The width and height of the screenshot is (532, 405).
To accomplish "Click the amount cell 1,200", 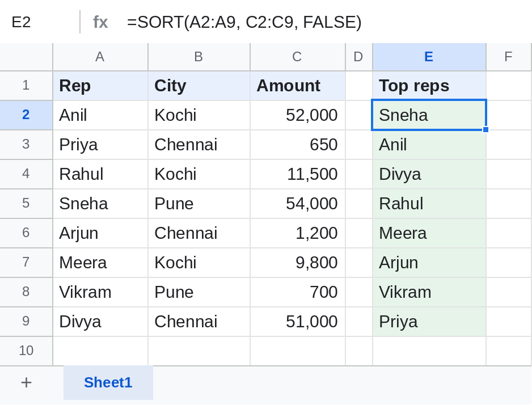I will point(298,233).
